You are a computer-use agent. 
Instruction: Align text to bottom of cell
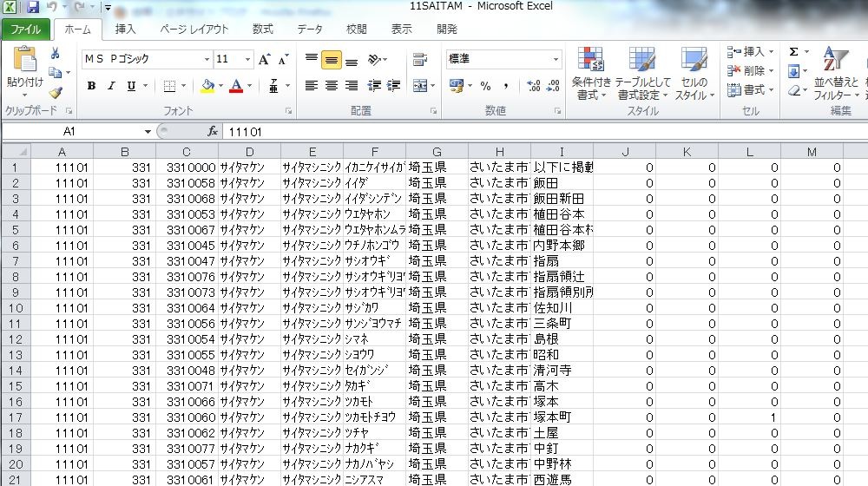tap(352, 60)
